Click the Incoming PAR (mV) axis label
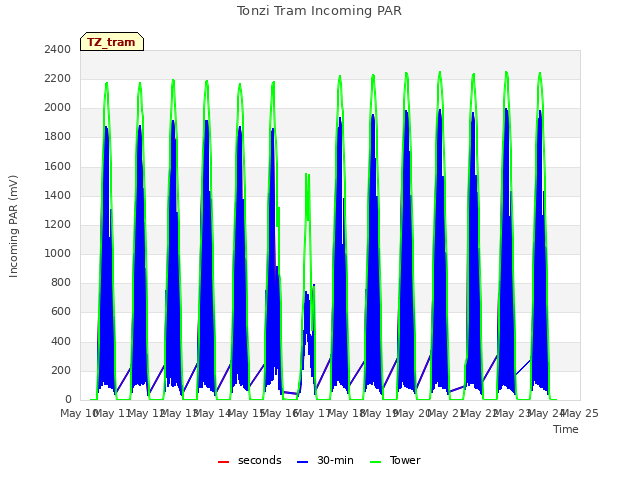Viewport: 640px width, 480px height. (x=13, y=227)
